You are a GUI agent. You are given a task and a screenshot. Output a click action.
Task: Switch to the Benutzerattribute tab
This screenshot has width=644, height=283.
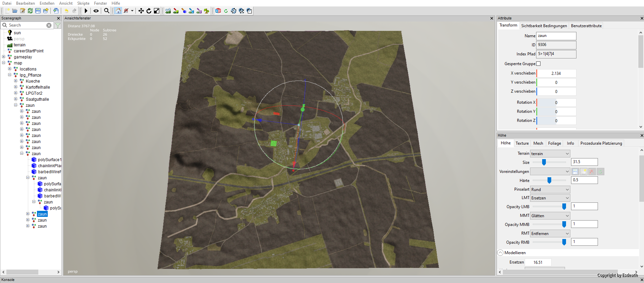[586, 26]
